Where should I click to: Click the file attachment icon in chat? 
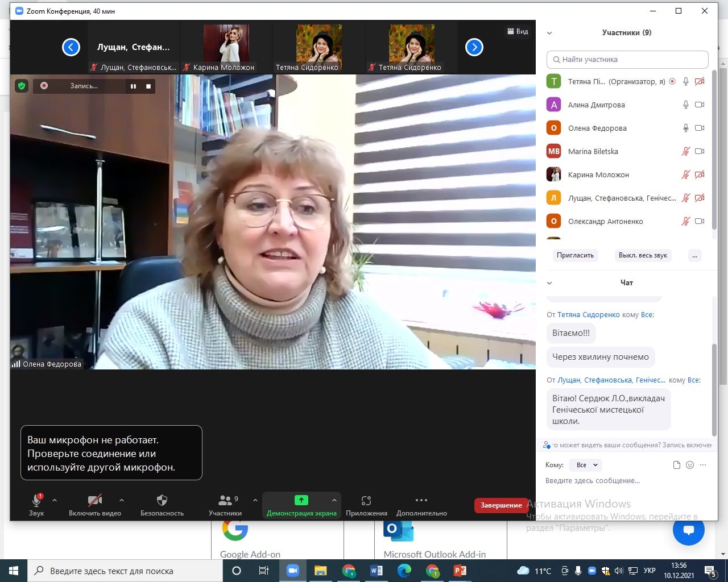pos(676,465)
